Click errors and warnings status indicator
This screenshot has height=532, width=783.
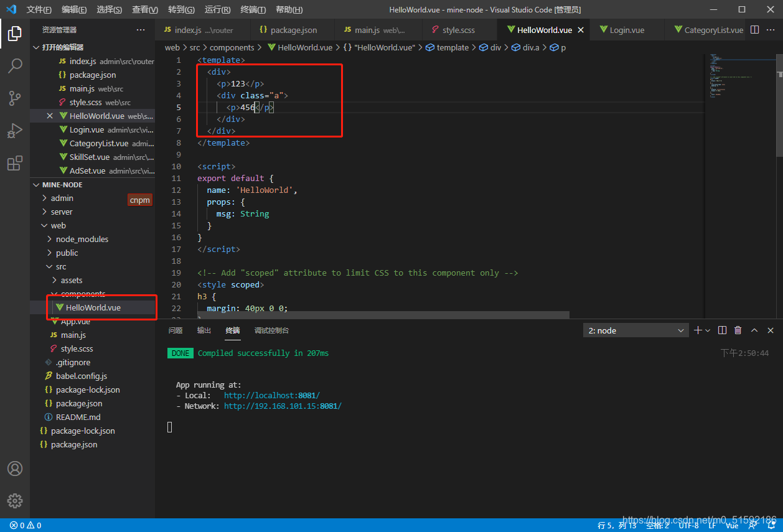pyautogui.click(x=25, y=525)
